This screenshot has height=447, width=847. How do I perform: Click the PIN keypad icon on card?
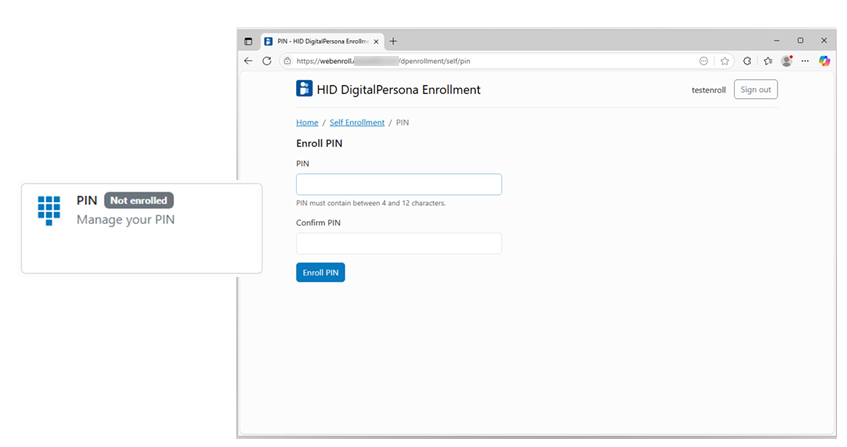pyautogui.click(x=49, y=209)
